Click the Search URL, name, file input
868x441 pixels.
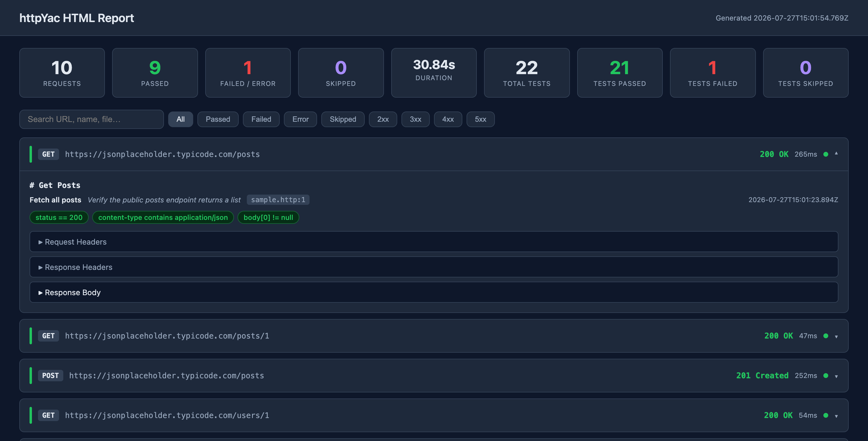coord(92,119)
